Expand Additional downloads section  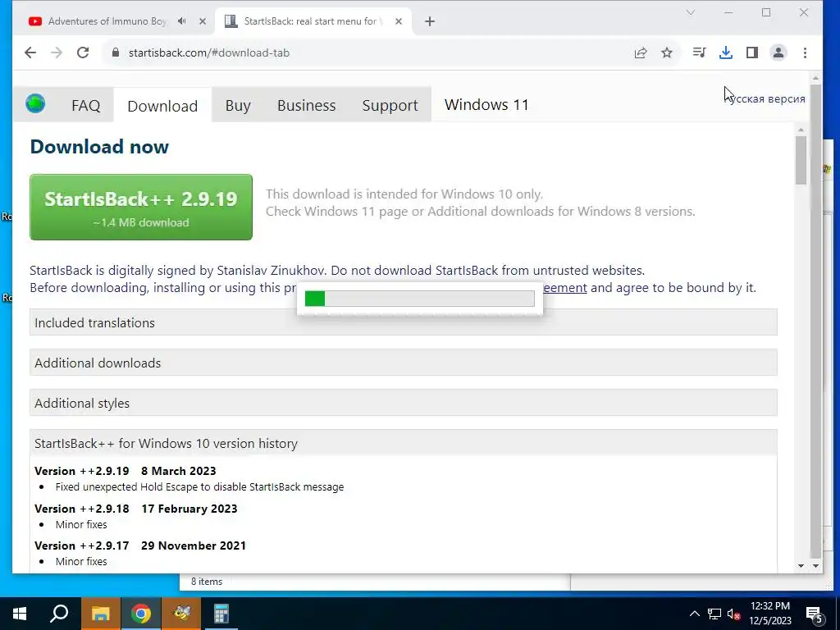pos(404,363)
